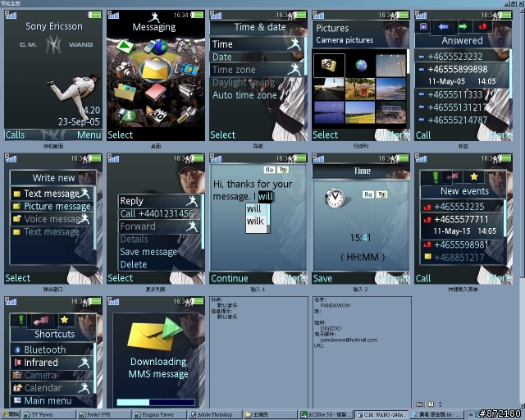Select the wrench settings icon
Viewport: 525px width, 420px height.
click(187, 115)
